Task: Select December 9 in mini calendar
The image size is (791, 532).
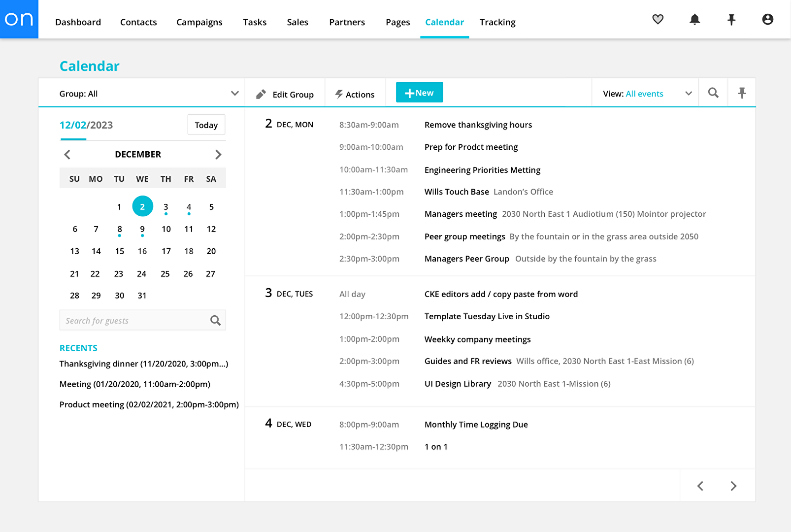Action: [142, 229]
